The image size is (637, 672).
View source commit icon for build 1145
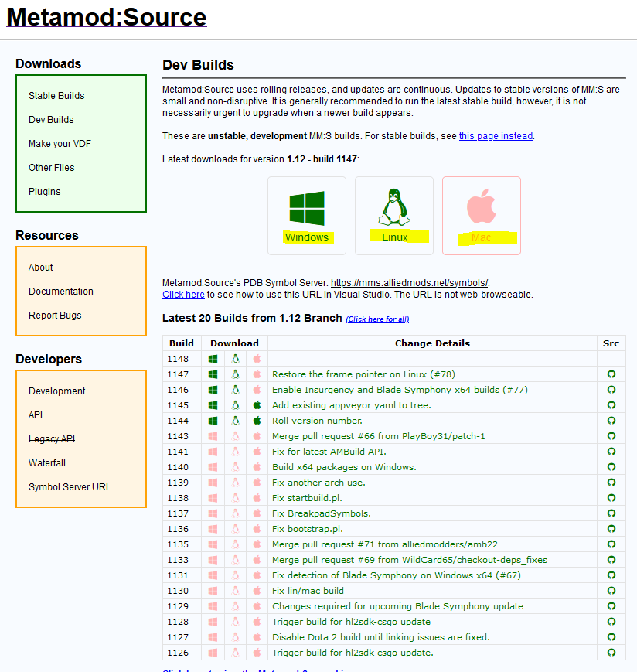point(611,405)
